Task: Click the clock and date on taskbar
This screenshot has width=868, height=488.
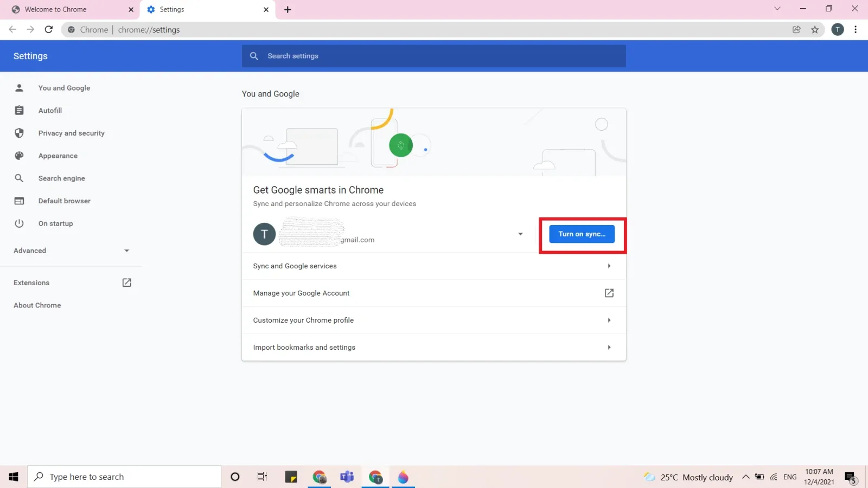Action: (819, 477)
